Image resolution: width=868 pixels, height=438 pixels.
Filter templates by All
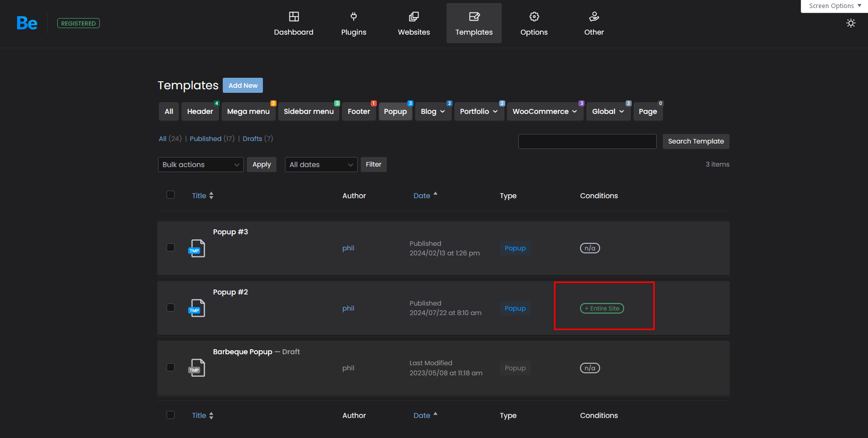click(169, 111)
